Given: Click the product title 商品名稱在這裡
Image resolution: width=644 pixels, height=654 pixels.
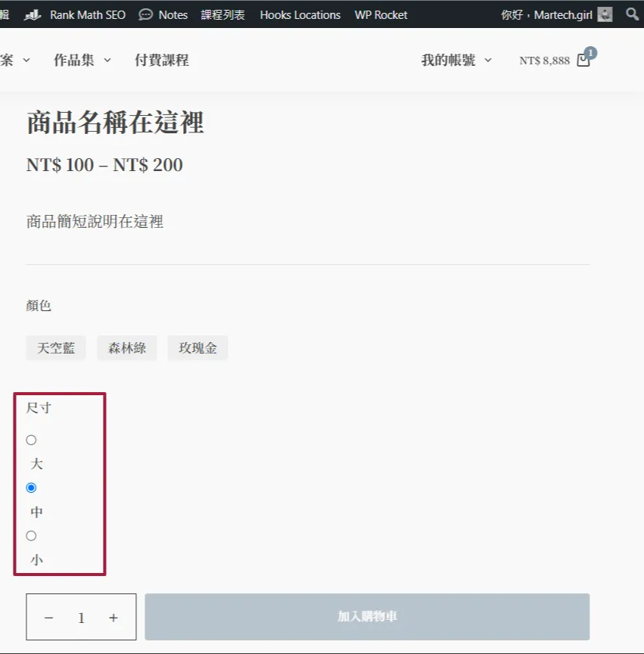Looking at the screenshot, I should coord(116,123).
